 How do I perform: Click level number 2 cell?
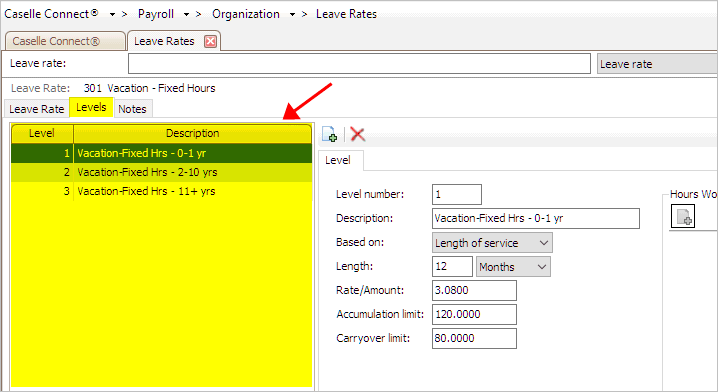click(42, 172)
